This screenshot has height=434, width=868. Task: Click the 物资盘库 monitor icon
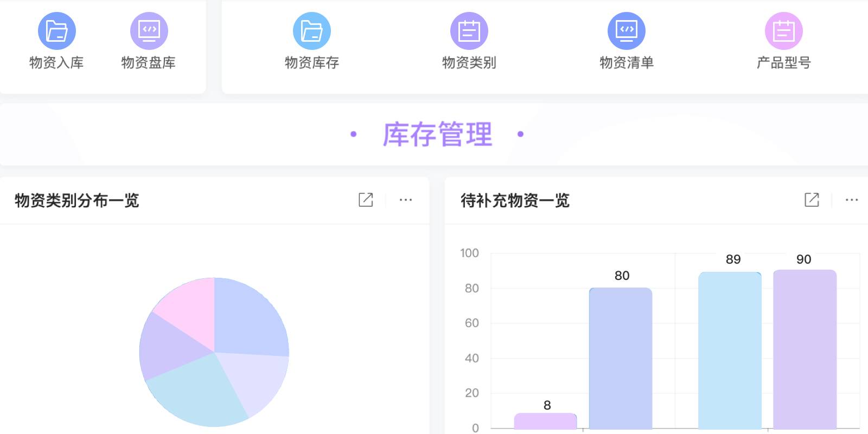(x=149, y=31)
